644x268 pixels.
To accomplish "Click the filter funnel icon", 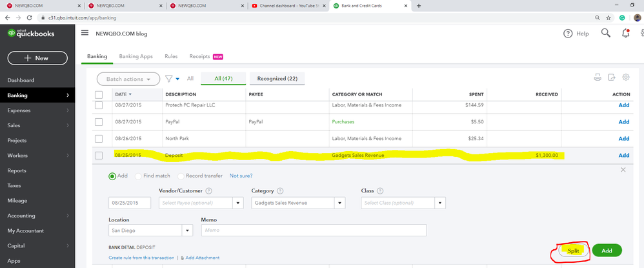I will [168, 79].
